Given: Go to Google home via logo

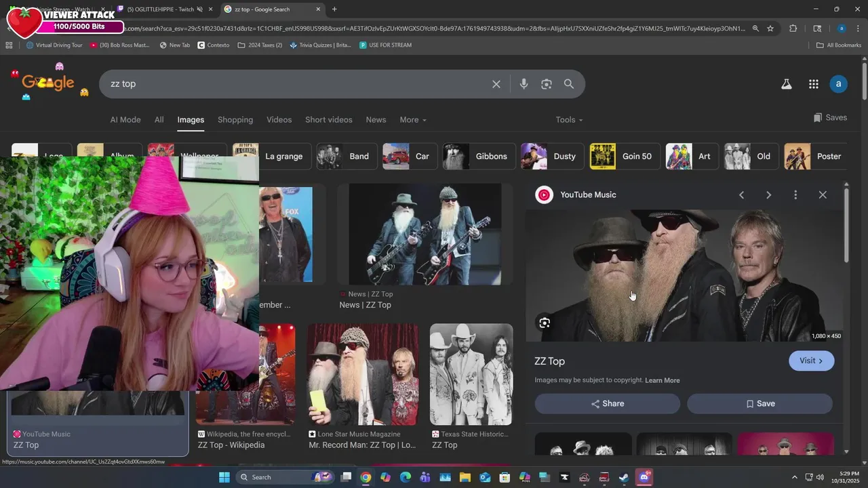Looking at the screenshot, I should point(48,83).
